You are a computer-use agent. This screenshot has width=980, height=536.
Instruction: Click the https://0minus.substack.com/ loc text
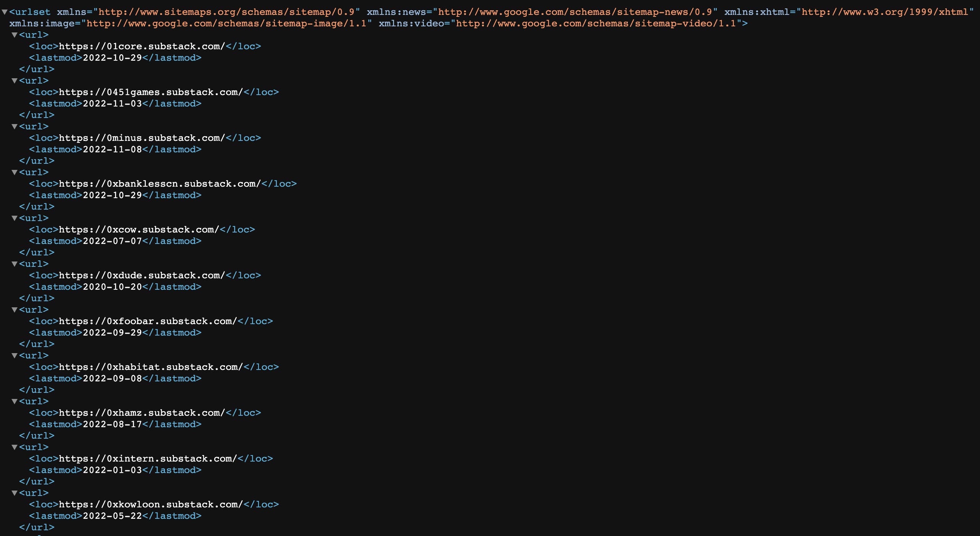click(x=142, y=138)
